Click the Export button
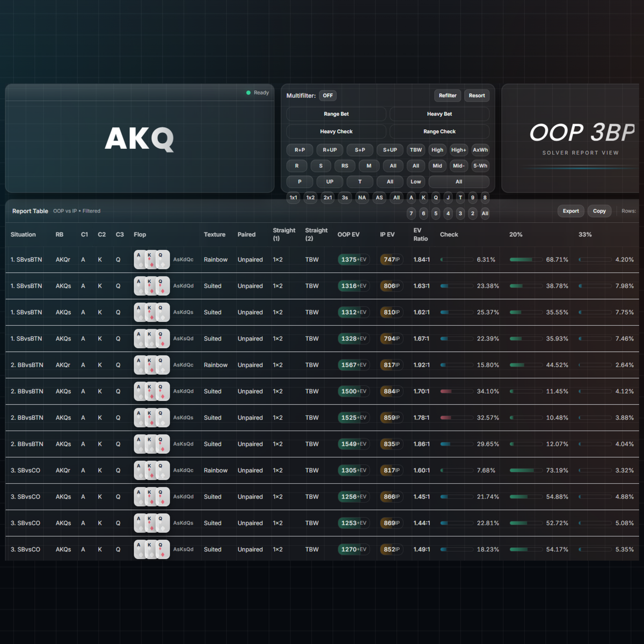 point(571,211)
